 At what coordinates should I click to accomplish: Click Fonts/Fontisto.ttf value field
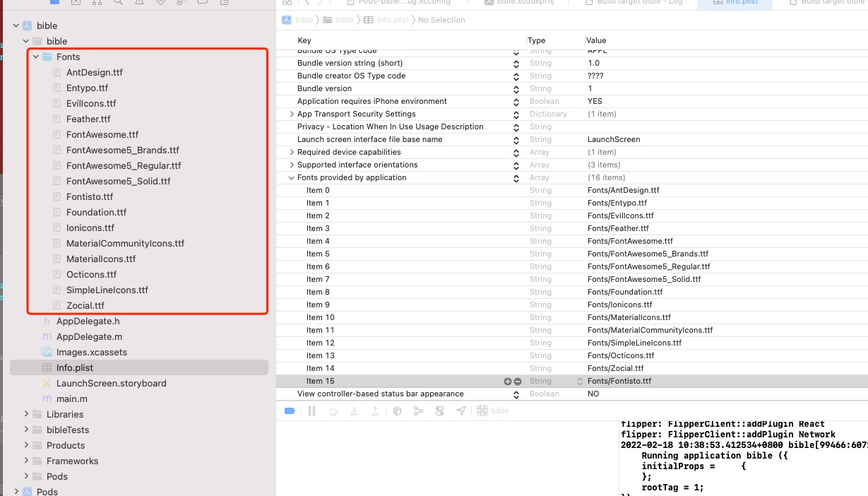[x=619, y=382]
